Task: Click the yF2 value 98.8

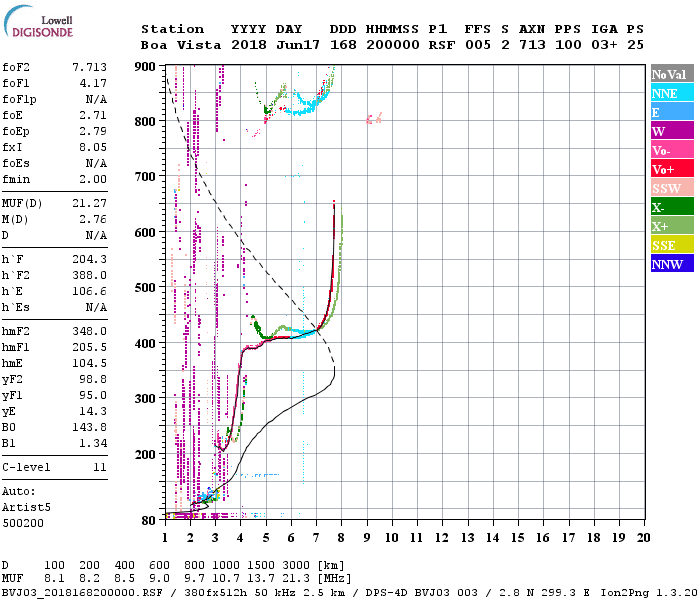Action: pyautogui.click(x=93, y=379)
